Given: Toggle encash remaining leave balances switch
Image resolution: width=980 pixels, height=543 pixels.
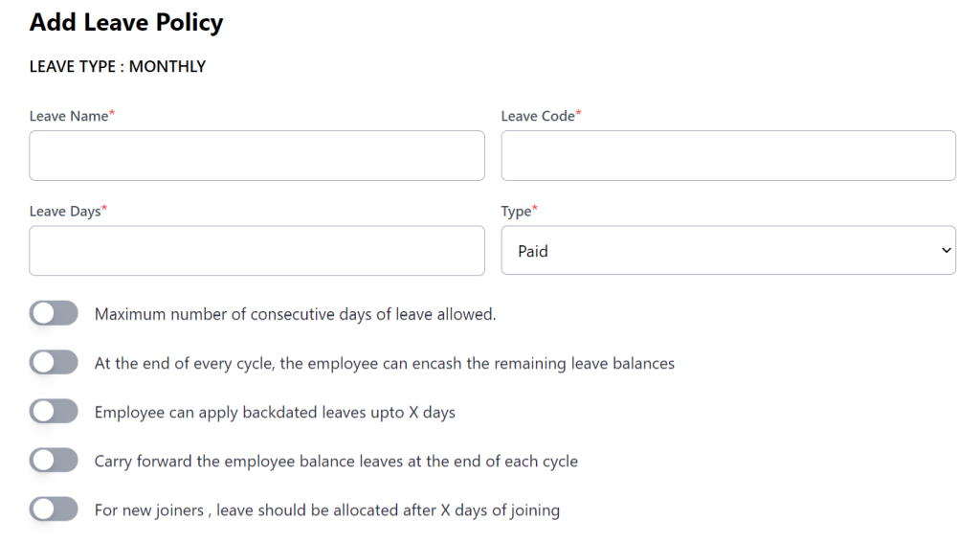Looking at the screenshot, I should pos(54,363).
